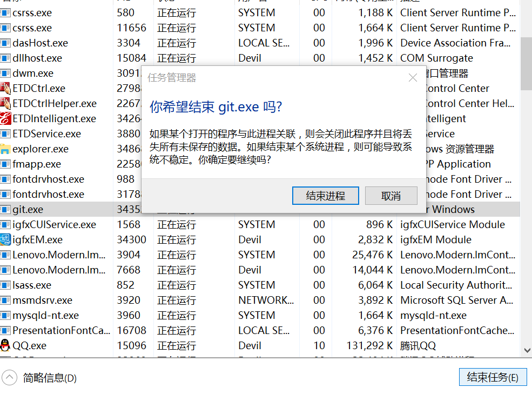Click the 结束任务(E) button
This screenshot has height=394, width=532.
(x=493, y=377)
